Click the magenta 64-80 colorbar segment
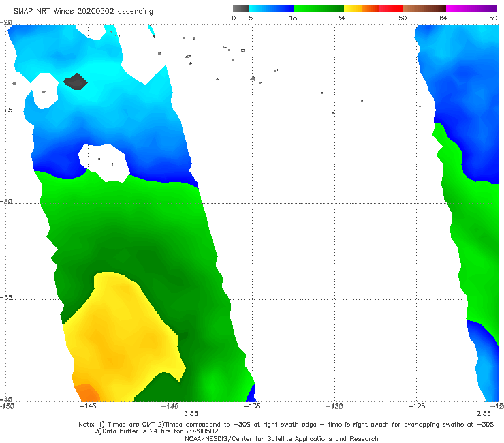This screenshot has height=443, width=504. pyautogui.click(x=471, y=8)
